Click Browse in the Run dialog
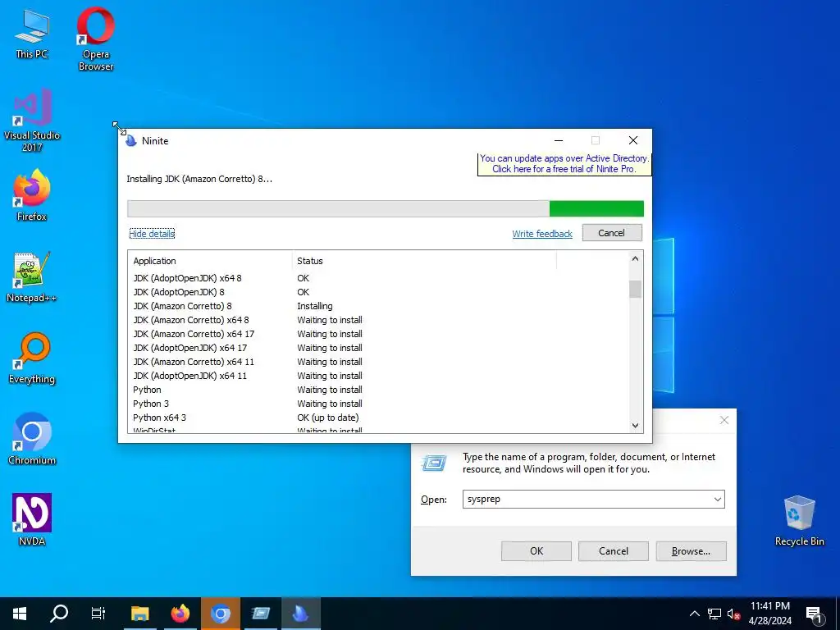Image resolution: width=840 pixels, height=630 pixels. click(x=691, y=551)
